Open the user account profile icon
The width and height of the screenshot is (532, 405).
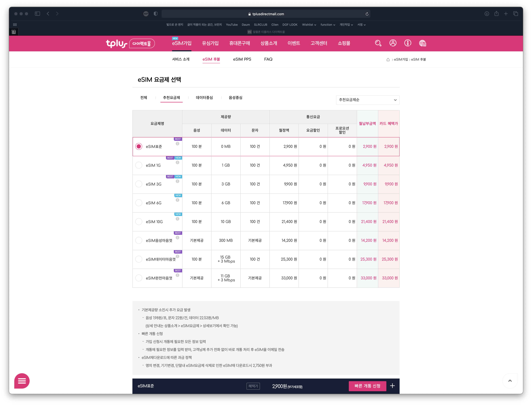pyautogui.click(x=393, y=43)
